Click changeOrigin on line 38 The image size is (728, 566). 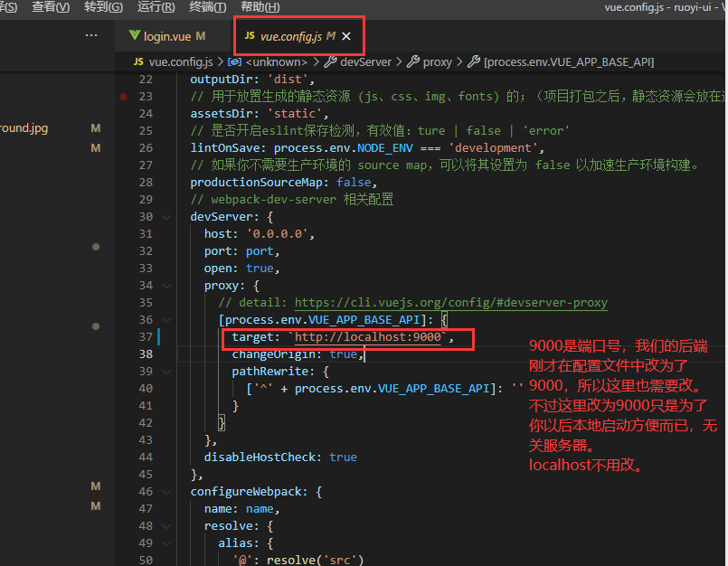coord(274,354)
